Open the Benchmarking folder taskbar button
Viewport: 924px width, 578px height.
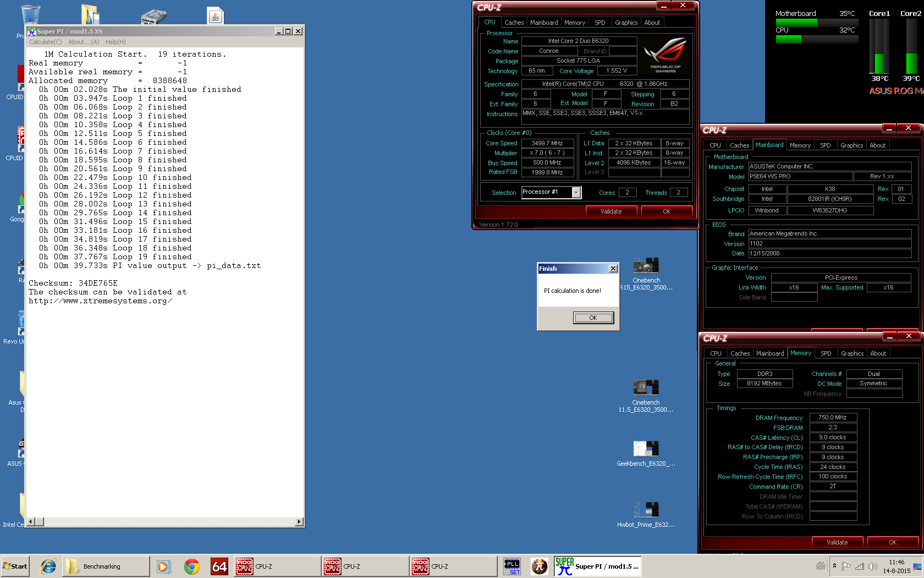106,566
